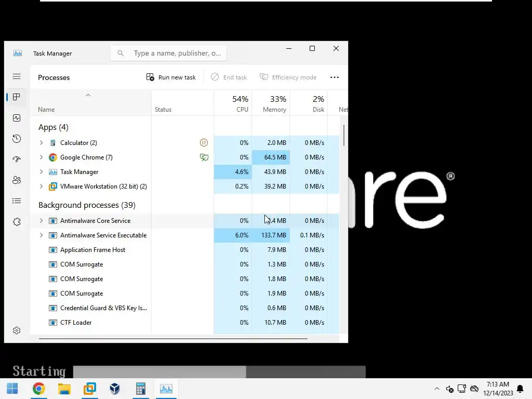Open Task Manager settings gear
This screenshot has height=399, width=532.
17,330
